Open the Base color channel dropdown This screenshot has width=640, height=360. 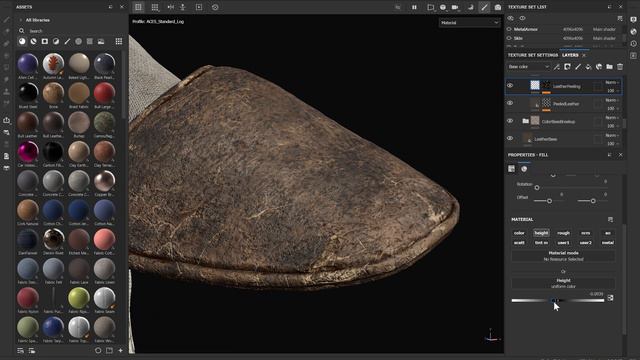point(529,67)
